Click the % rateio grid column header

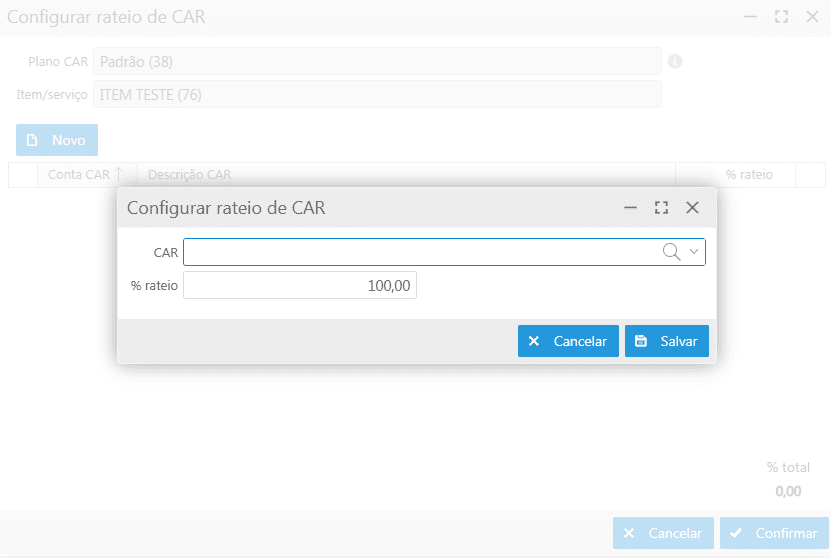tap(748, 174)
